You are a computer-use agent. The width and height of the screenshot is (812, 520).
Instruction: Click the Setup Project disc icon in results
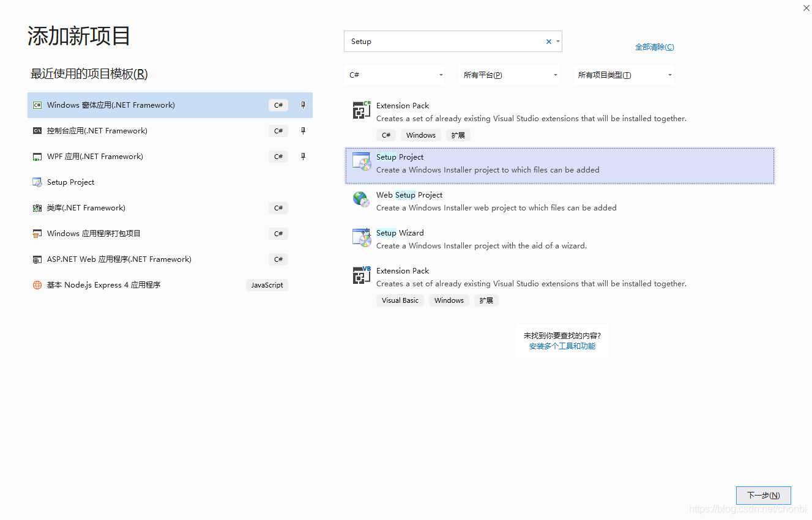click(362, 162)
